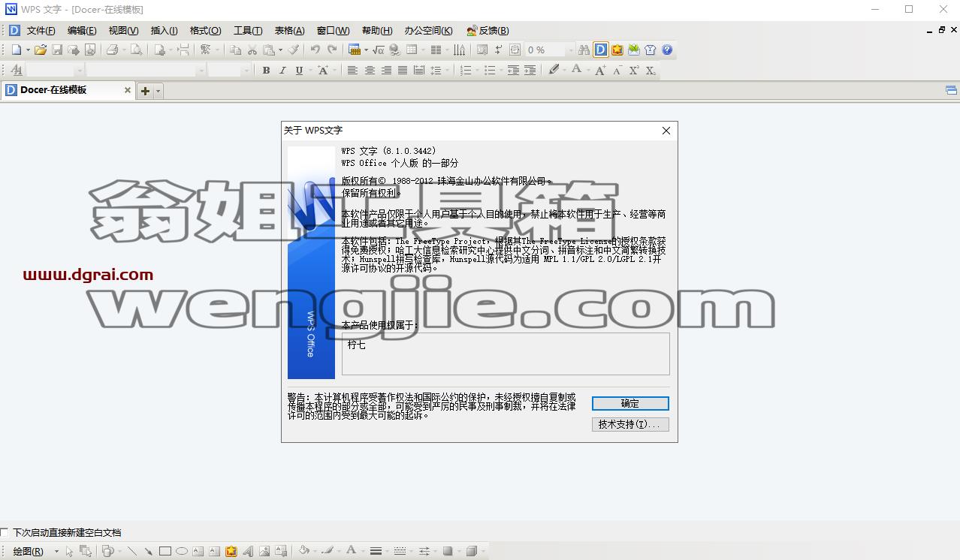Expand insert table dropdown arrow

click(366, 50)
